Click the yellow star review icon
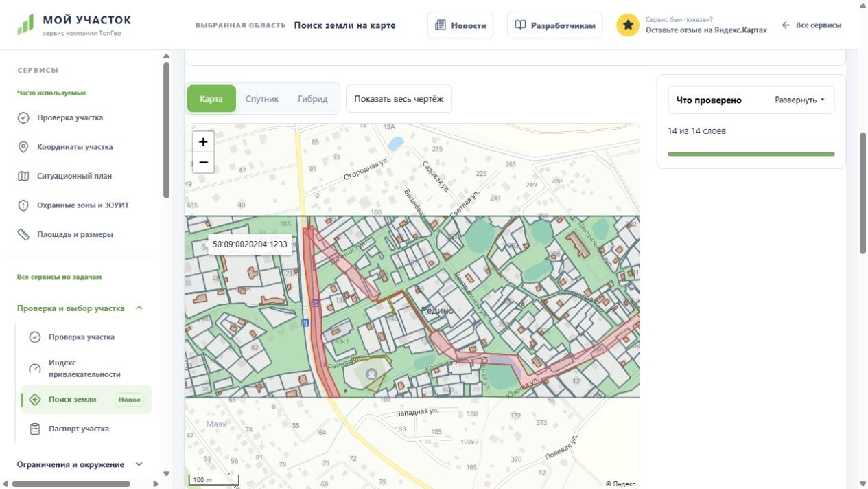Viewport: 868px width, 489px height. (x=628, y=25)
